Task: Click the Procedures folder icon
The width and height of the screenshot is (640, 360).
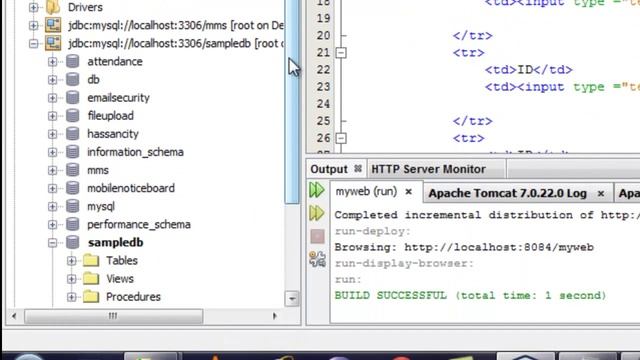Action: (x=91, y=297)
